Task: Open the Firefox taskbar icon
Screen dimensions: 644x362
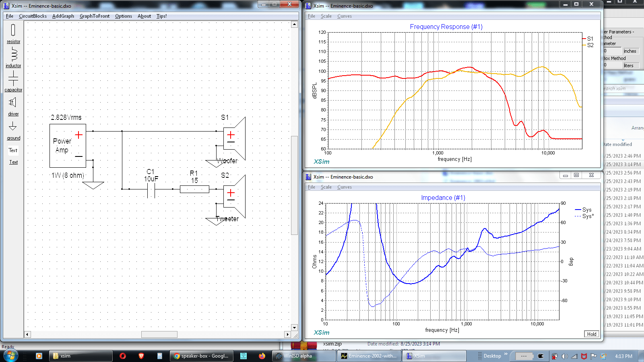Action: tap(262, 356)
